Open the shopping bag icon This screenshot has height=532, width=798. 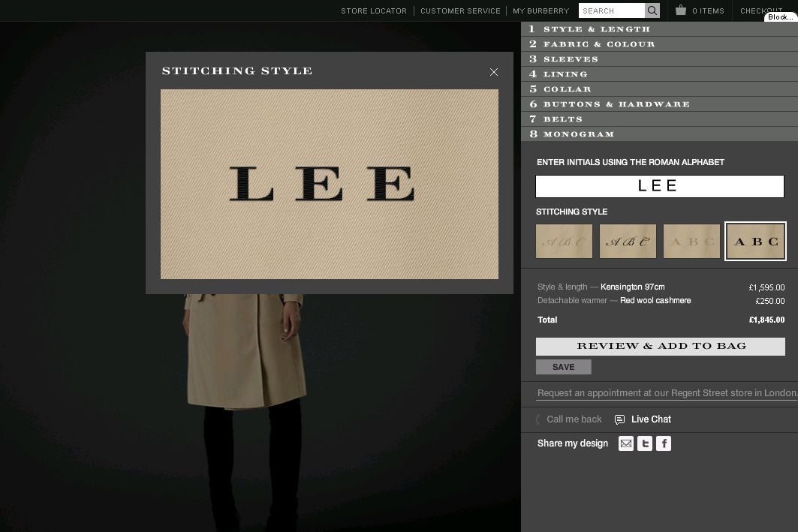[x=680, y=11]
